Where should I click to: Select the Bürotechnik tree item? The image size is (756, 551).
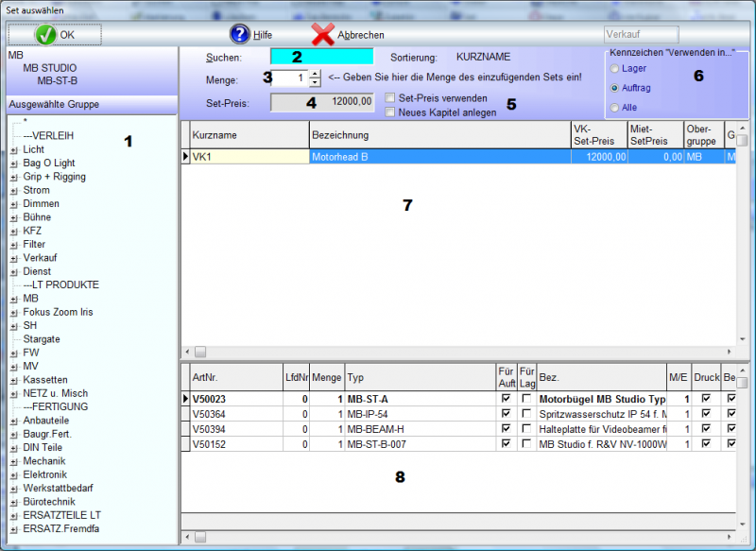tap(49, 501)
